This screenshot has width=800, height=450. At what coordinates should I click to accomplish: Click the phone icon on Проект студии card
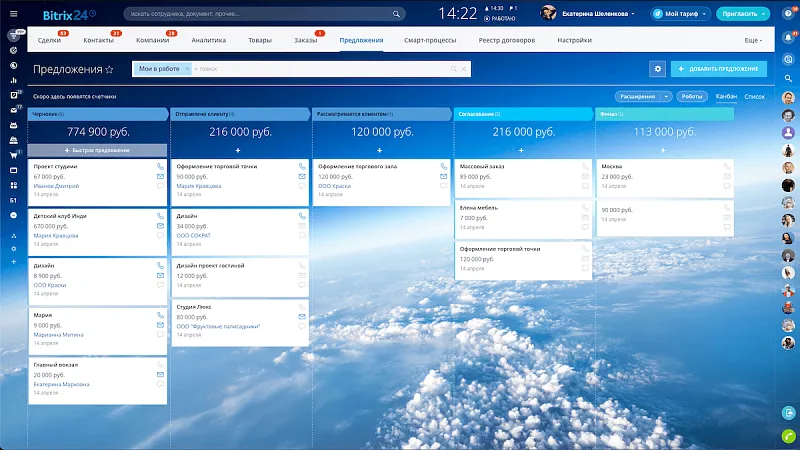161,166
